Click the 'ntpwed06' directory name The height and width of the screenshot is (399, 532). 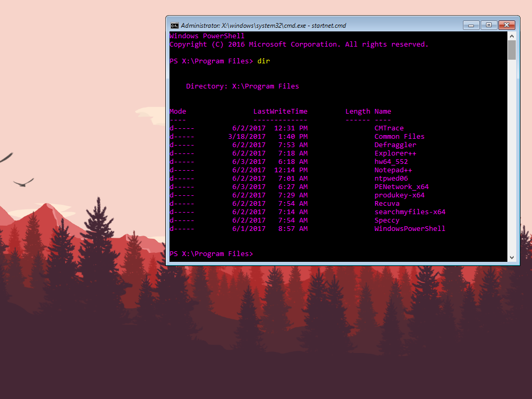[391, 178]
